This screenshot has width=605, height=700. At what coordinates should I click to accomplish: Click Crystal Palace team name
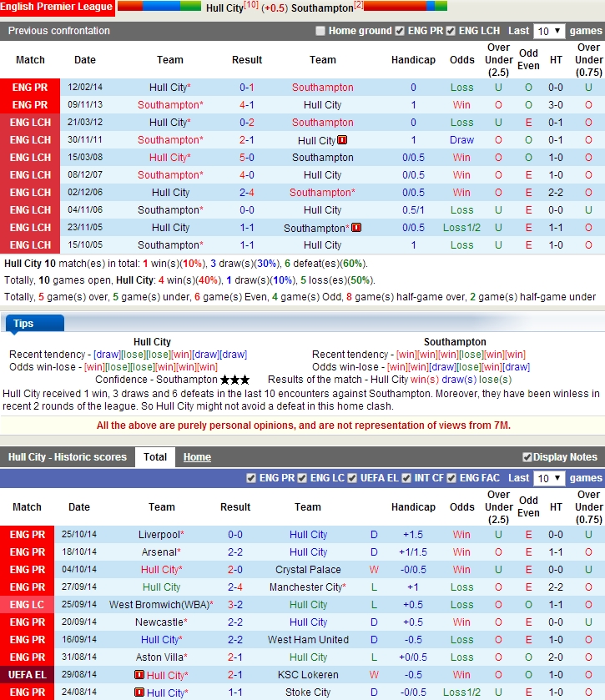pos(308,570)
